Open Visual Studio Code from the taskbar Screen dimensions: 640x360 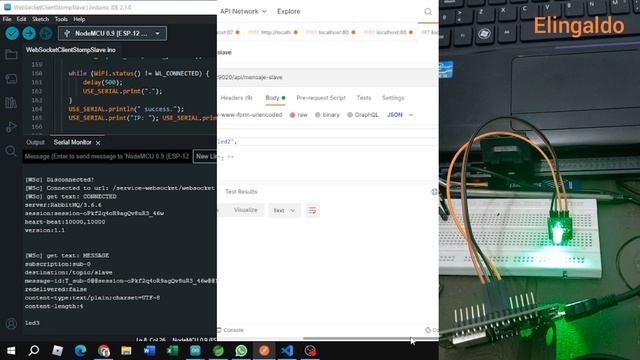coord(287,351)
